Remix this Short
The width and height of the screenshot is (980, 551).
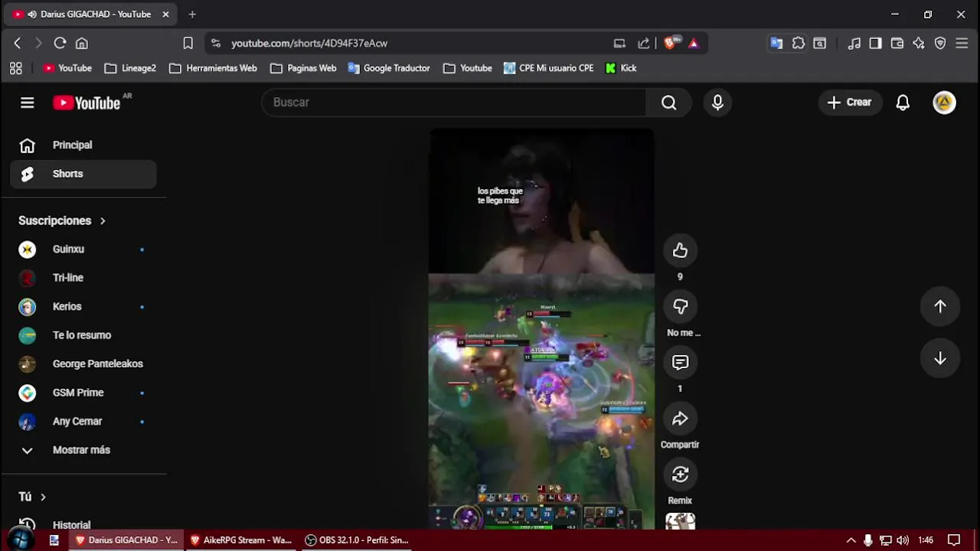tap(680, 474)
